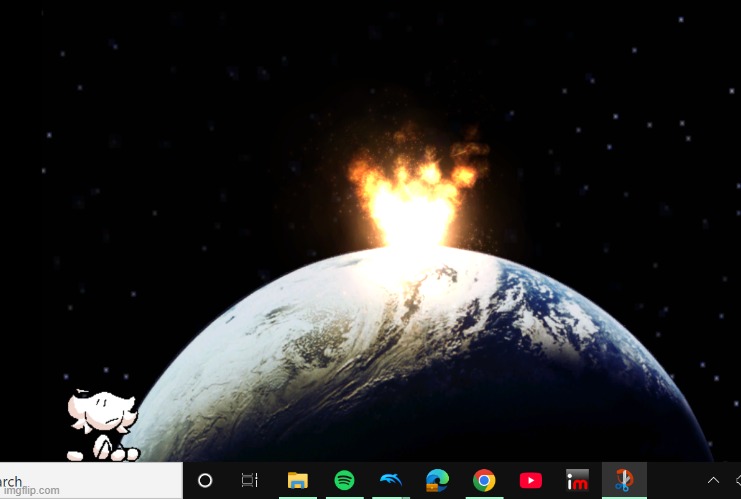Expand the hidden system tray icons
The image size is (741, 499).
[713, 481]
